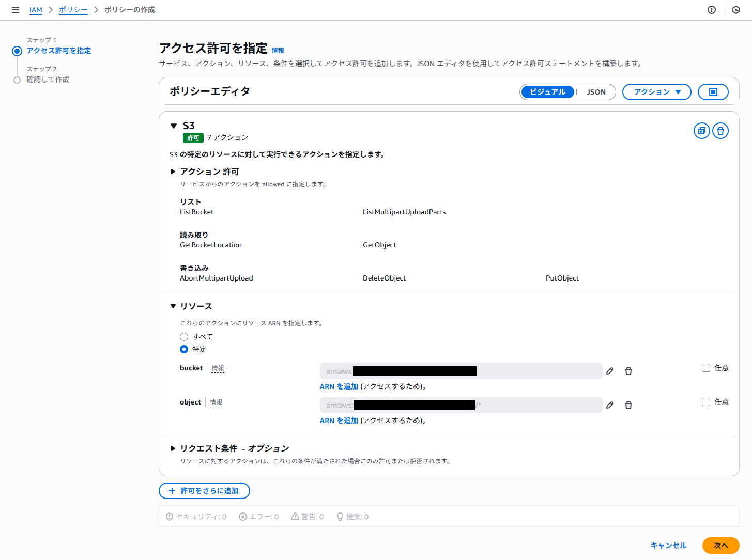Viewport: 752px width, 560px height.
Task: Check the 任意 box for bucket
Action: click(x=706, y=368)
